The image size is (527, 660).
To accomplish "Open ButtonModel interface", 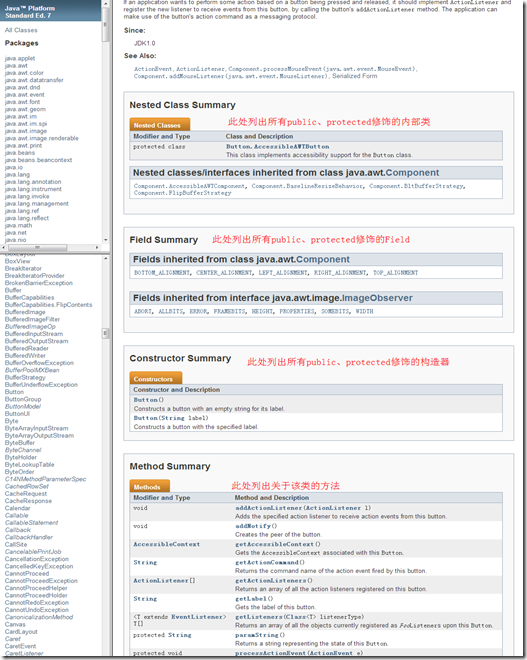I will (x=23, y=406).
